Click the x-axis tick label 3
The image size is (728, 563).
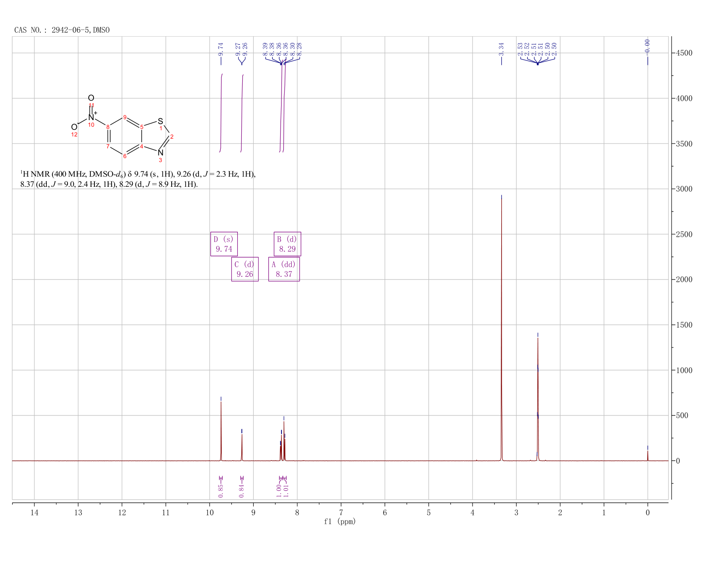(x=516, y=513)
